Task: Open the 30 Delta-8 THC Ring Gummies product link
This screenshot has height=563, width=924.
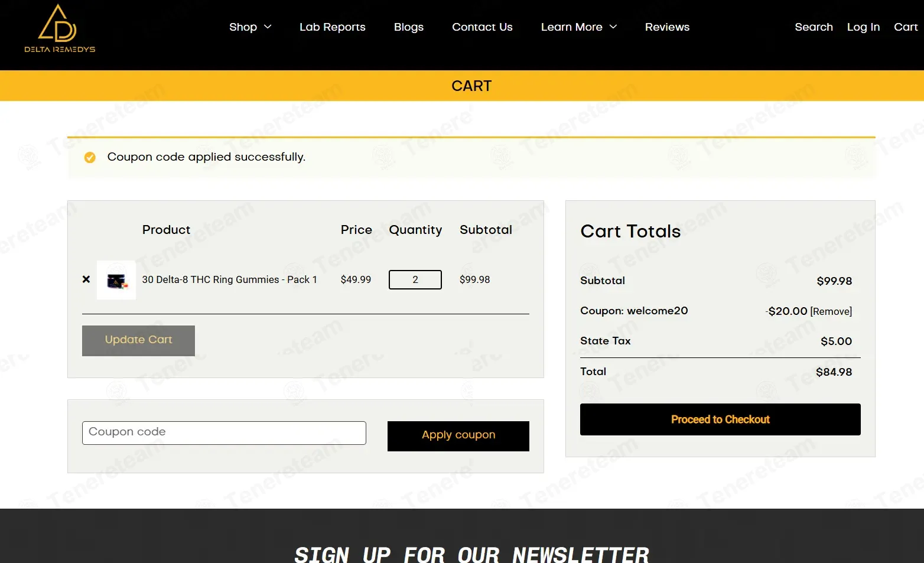Action: (229, 279)
